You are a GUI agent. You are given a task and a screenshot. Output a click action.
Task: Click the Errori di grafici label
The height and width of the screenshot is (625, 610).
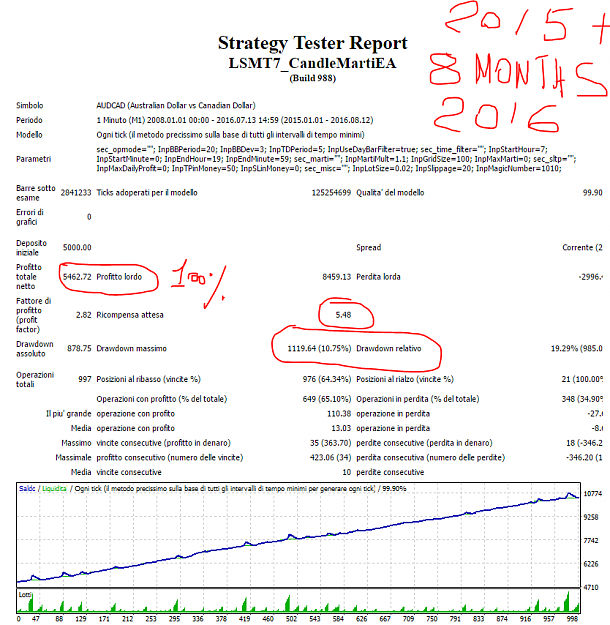pyautogui.click(x=30, y=217)
